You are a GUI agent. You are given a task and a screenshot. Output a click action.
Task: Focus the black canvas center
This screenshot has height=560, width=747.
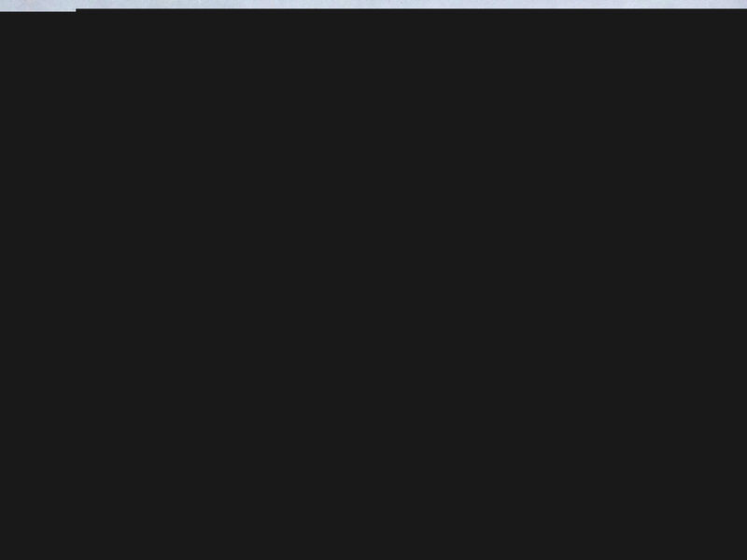[373, 285]
